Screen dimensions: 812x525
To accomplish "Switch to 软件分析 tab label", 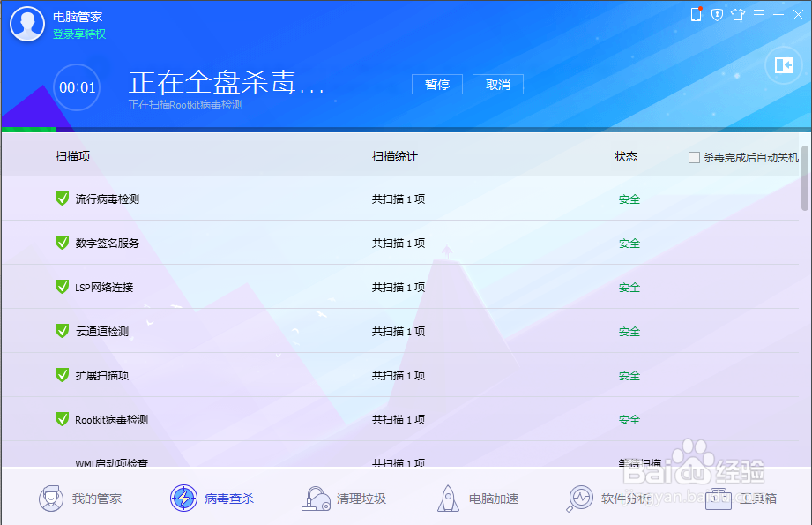I will click(626, 499).
